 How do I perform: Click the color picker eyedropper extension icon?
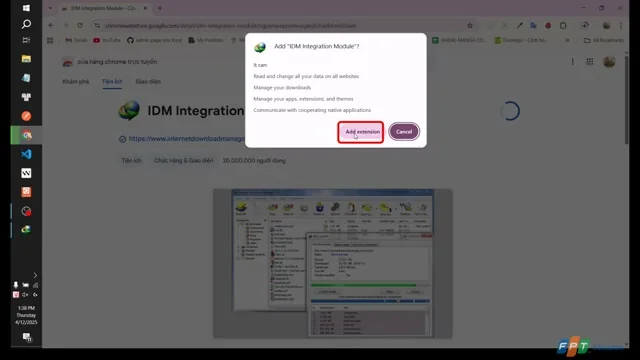(x=519, y=25)
